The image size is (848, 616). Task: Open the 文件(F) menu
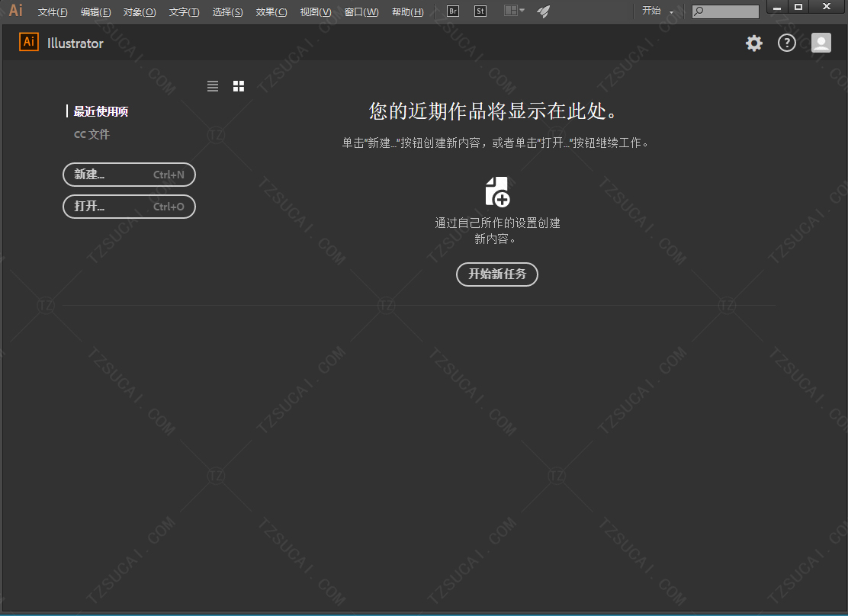pos(53,12)
